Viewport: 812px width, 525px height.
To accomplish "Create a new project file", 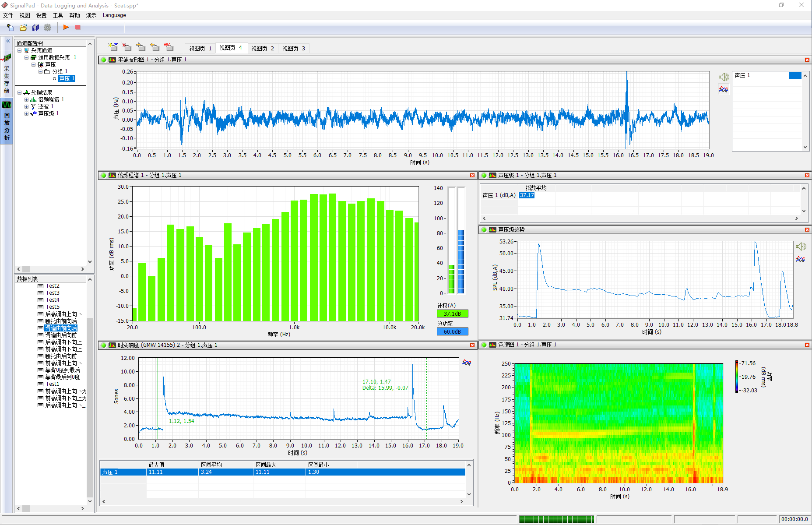I will pos(10,28).
